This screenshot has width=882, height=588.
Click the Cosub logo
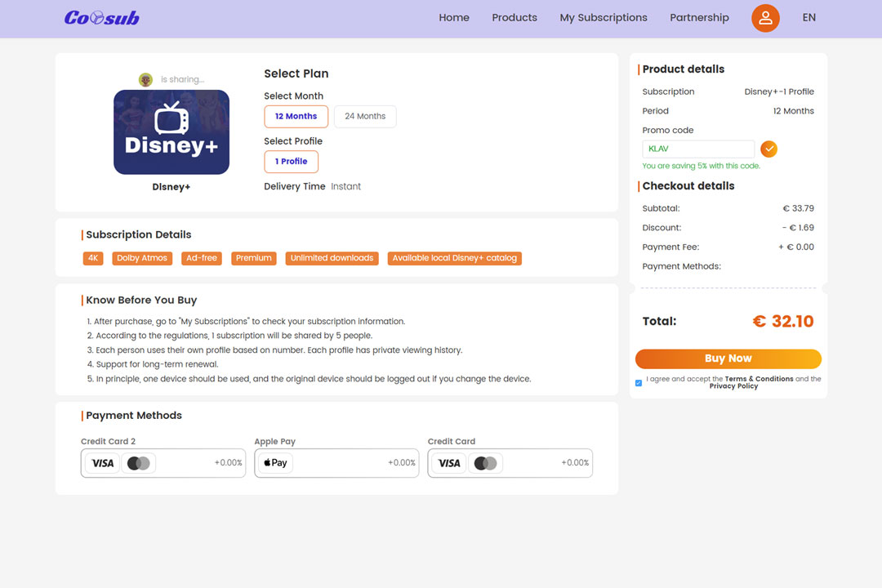tap(102, 18)
